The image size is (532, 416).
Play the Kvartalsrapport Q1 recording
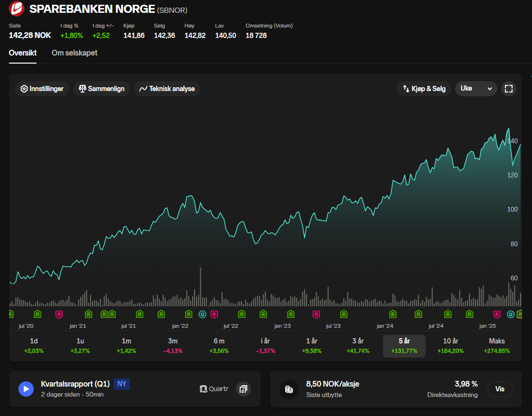pos(26,389)
